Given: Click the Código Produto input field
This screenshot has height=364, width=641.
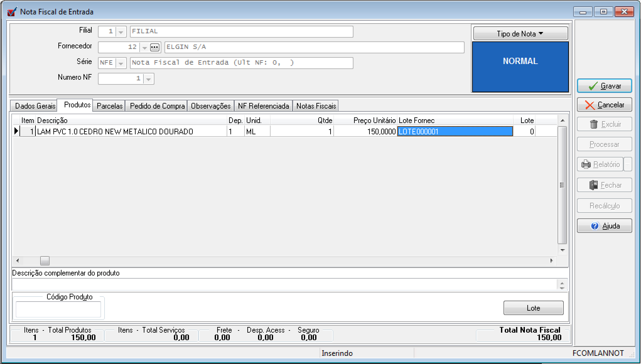Looking at the screenshot, I should click(x=58, y=309).
